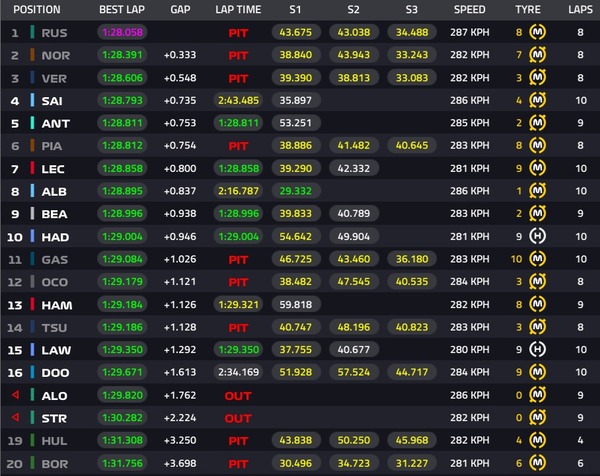Sort by the BEST LAP column header

pos(122,10)
